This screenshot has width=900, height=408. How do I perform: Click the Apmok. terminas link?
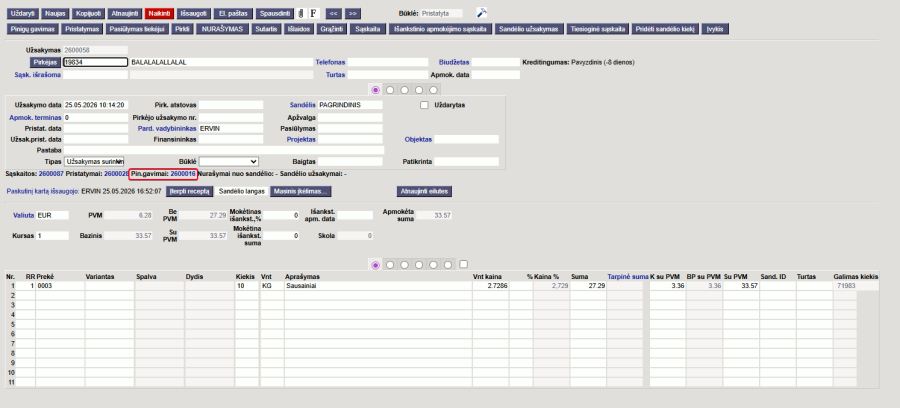tap(35, 118)
